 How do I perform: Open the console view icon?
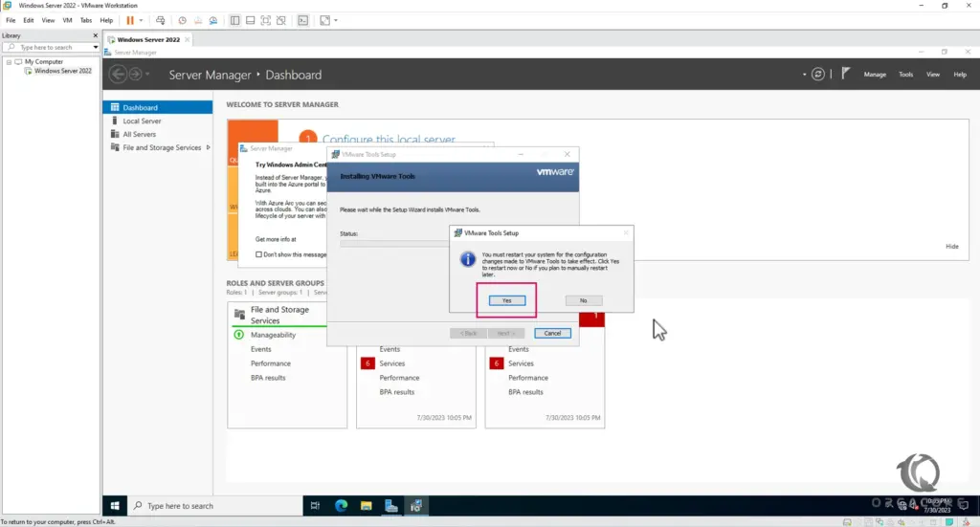click(303, 21)
